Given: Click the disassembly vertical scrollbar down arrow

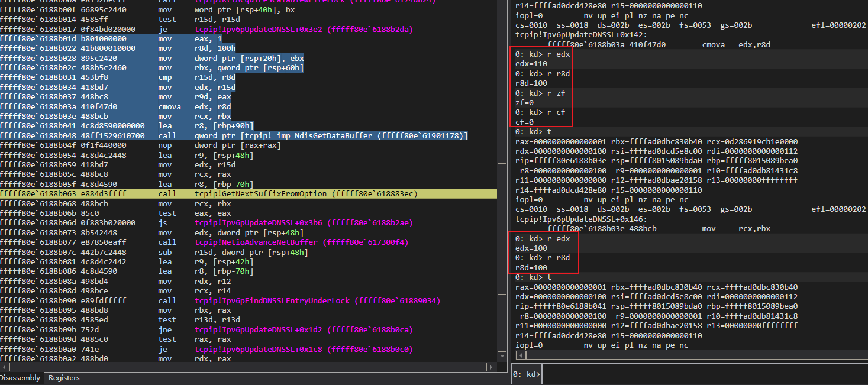Looking at the screenshot, I should tap(502, 356).
